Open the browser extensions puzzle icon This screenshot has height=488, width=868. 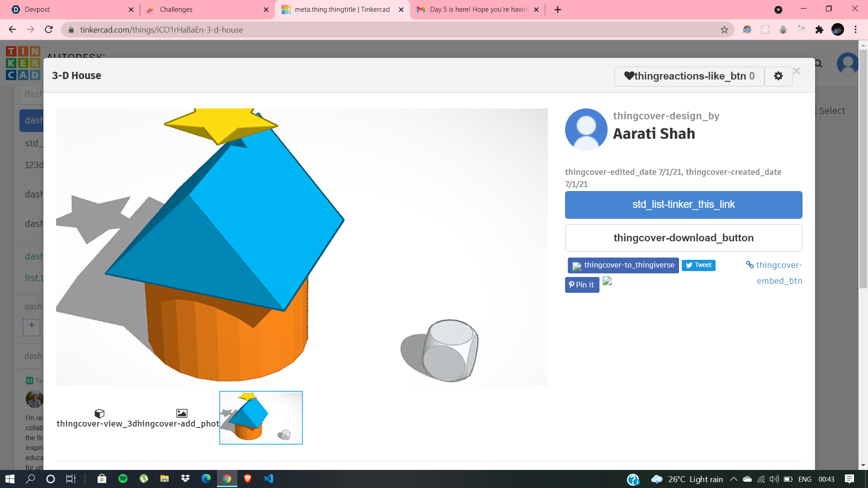coord(819,30)
